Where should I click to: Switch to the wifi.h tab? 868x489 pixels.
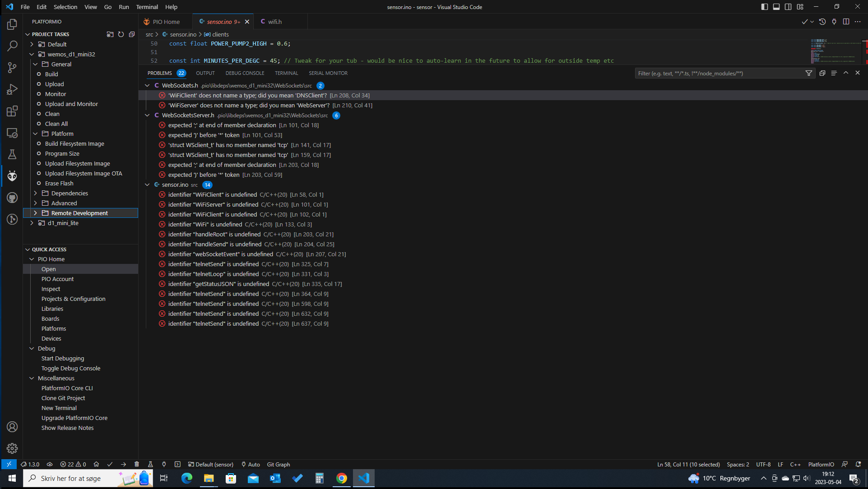[x=274, y=21]
